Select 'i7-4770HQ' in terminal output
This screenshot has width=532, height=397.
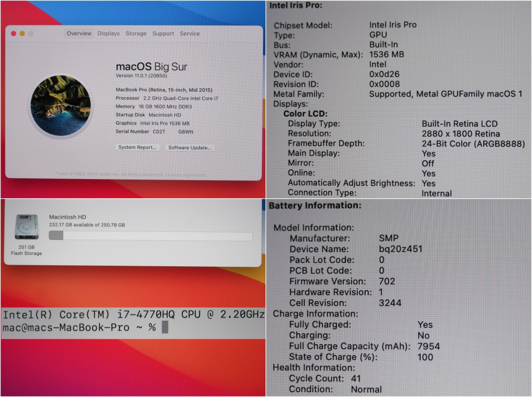[145, 315]
